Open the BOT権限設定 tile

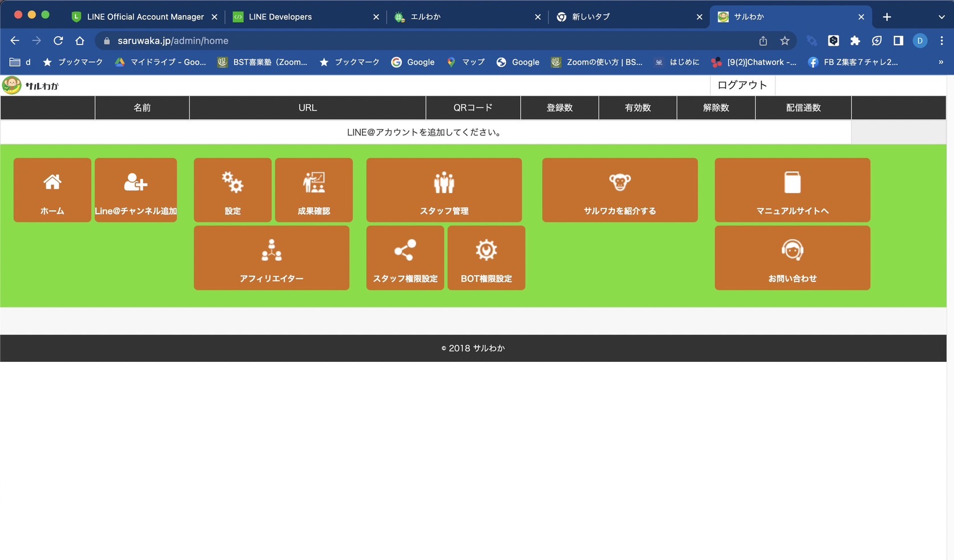click(x=486, y=258)
